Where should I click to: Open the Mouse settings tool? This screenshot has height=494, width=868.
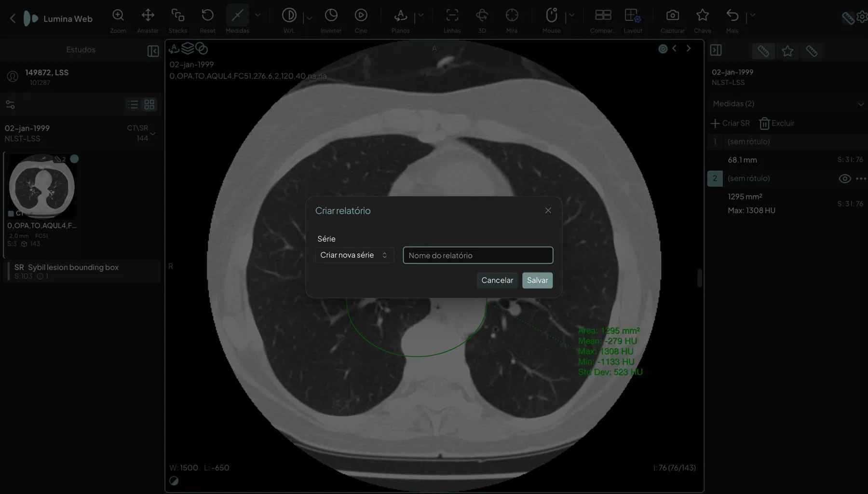pyautogui.click(x=551, y=19)
